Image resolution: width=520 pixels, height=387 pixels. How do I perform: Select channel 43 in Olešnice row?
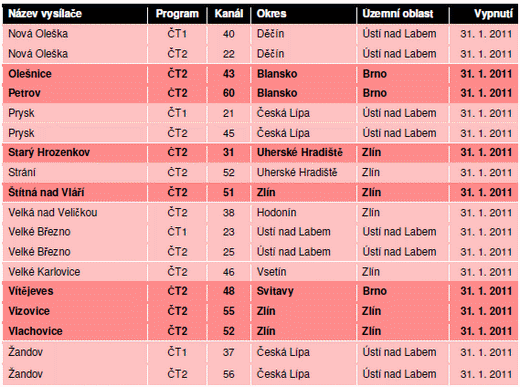click(229, 74)
